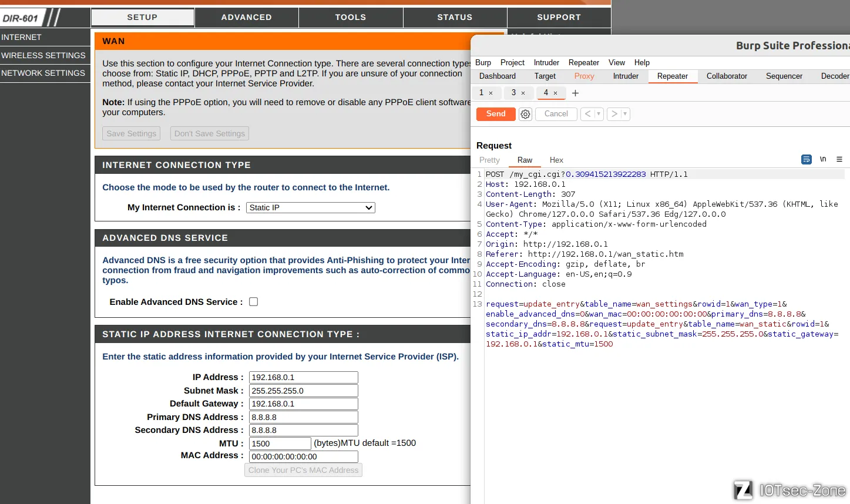Click the MAC Address input field
850x504 pixels.
coord(304,456)
